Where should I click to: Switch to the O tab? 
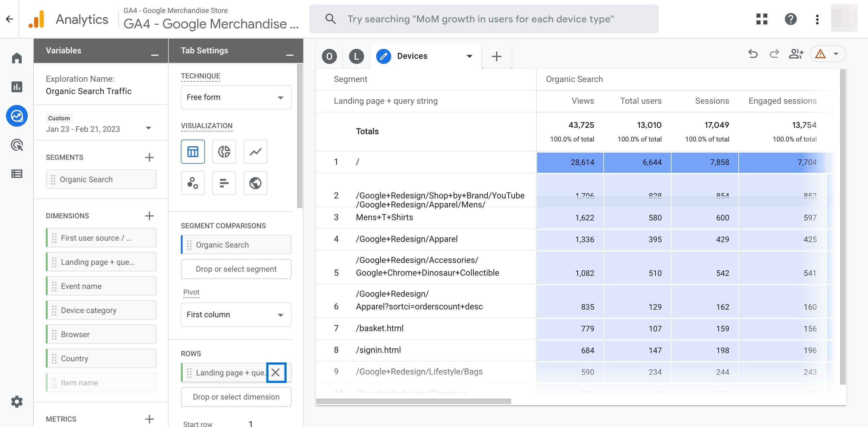(329, 56)
